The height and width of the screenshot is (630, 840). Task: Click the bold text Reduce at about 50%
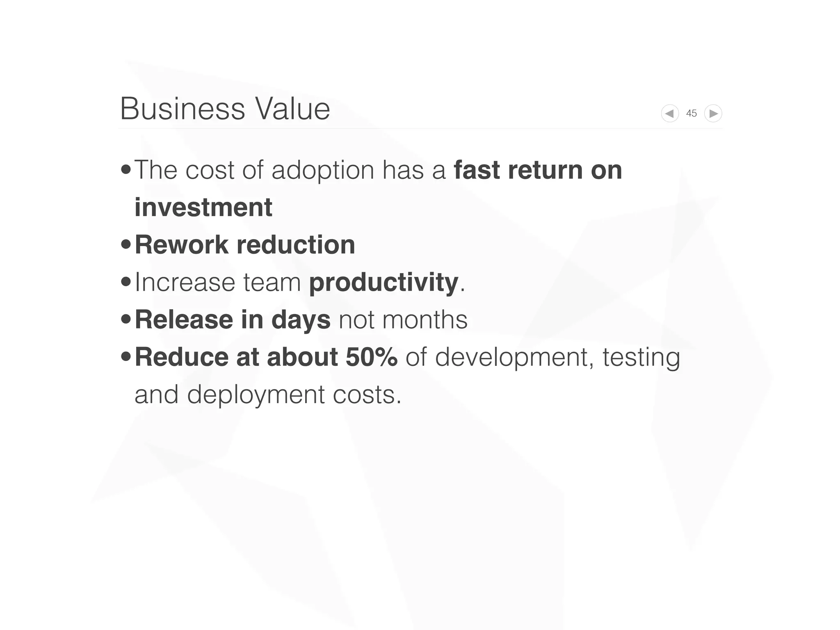point(266,357)
